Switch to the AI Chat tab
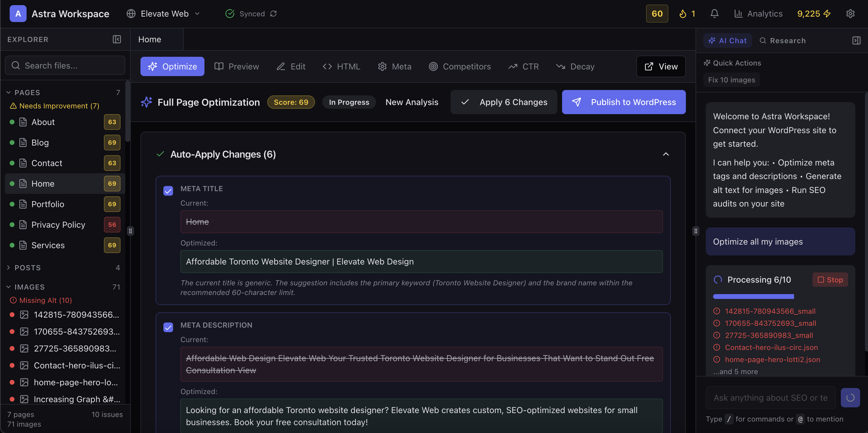 click(x=728, y=40)
